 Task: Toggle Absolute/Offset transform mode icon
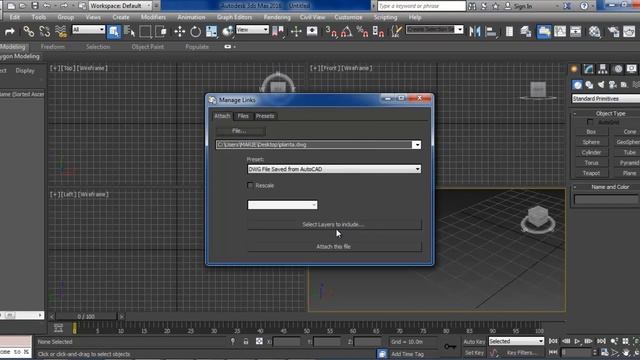coord(259,341)
